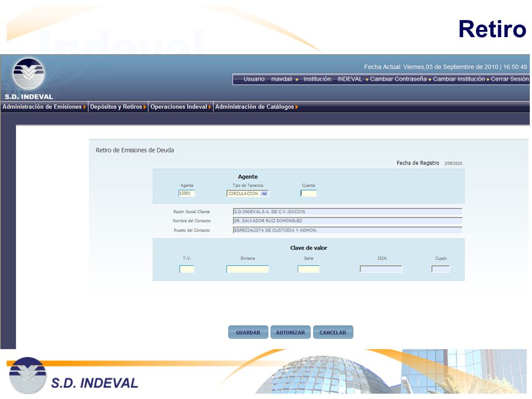Click the Retiro de Emisiones de Deuda heading
Viewport: 532px width, 399px height.
coord(135,150)
